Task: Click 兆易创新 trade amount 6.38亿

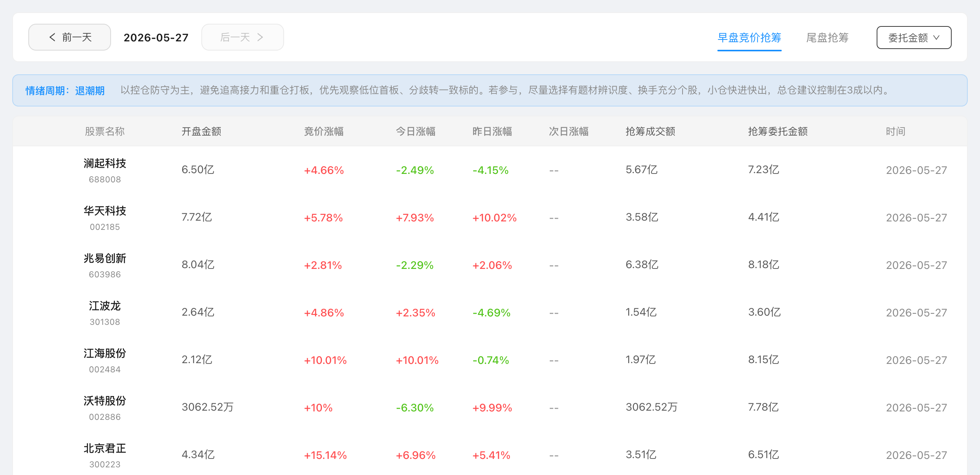Action: (x=642, y=265)
